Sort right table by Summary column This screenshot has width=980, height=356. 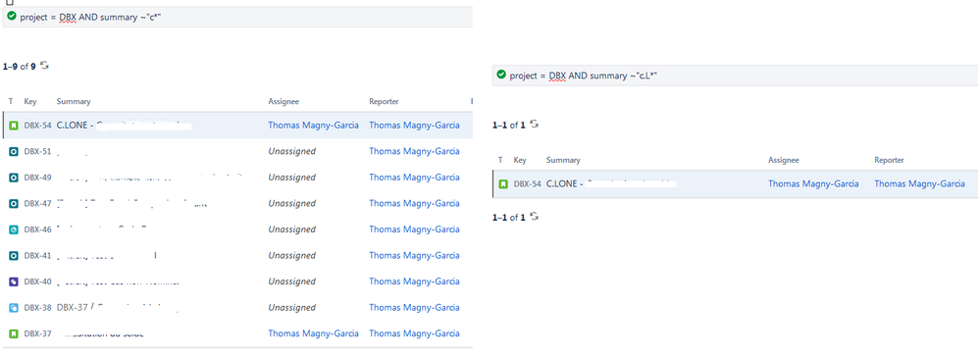(563, 160)
